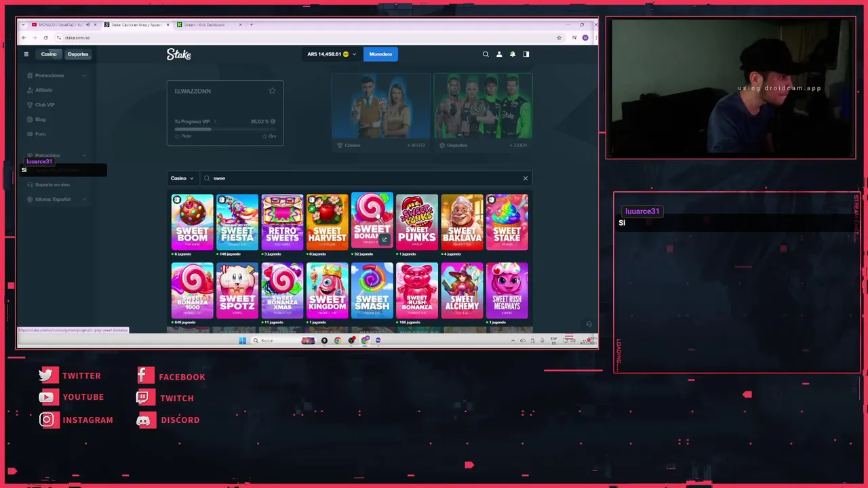
Task: Open the notifications bell icon
Action: (513, 54)
